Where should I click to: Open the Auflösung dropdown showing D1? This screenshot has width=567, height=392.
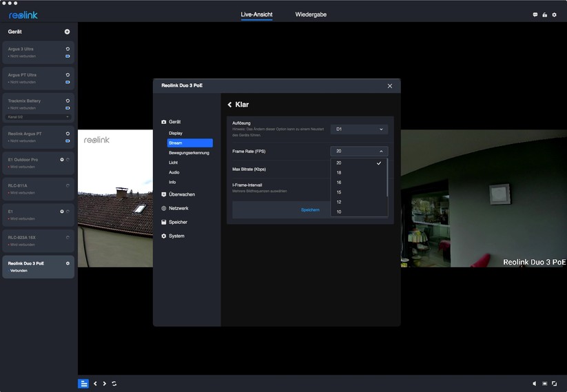pyautogui.click(x=359, y=129)
